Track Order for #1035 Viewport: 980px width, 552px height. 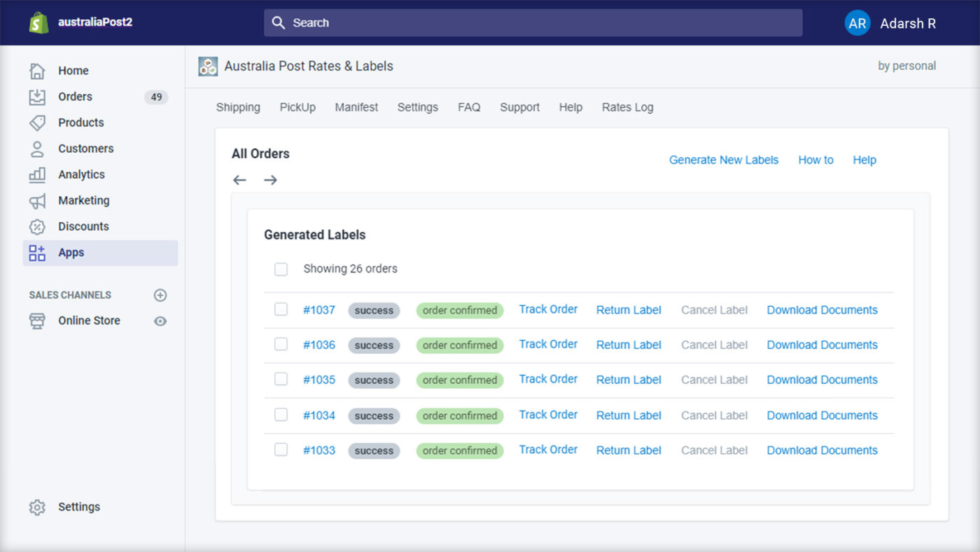point(548,379)
